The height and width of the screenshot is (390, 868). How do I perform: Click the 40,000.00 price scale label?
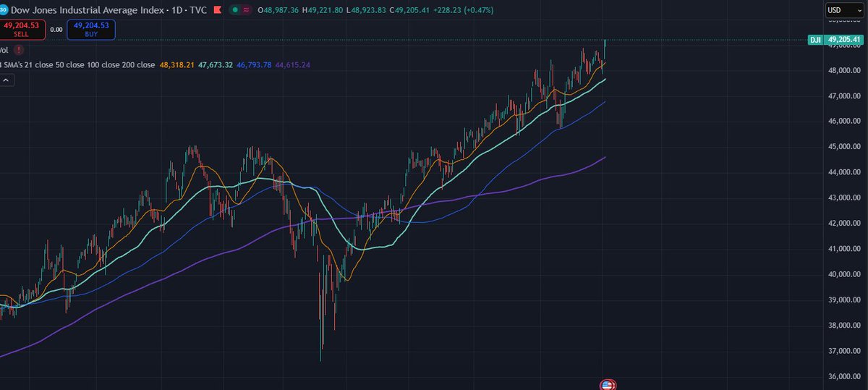[844, 274]
